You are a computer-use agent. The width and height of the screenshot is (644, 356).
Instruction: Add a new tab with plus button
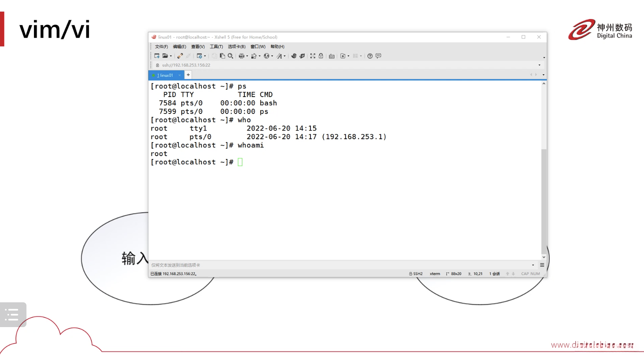[x=188, y=75]
